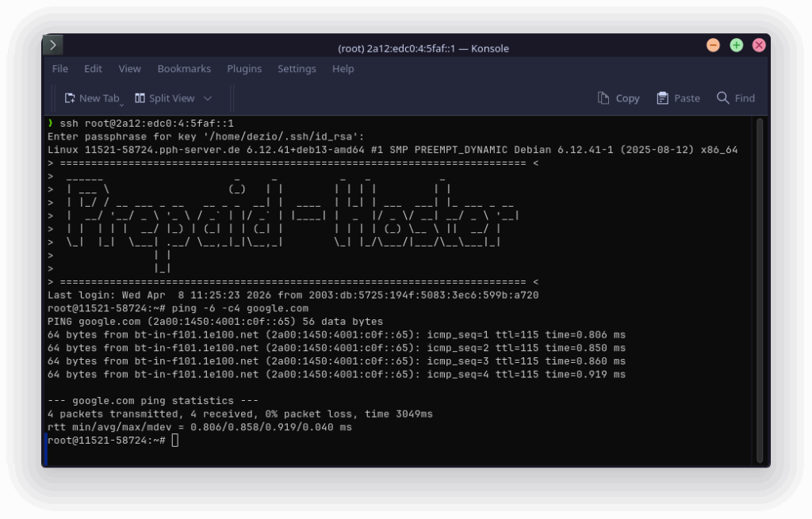Click the Konsole icon in the title bar
The height and width of the screenshot is (519, 812).
(52, 44)
